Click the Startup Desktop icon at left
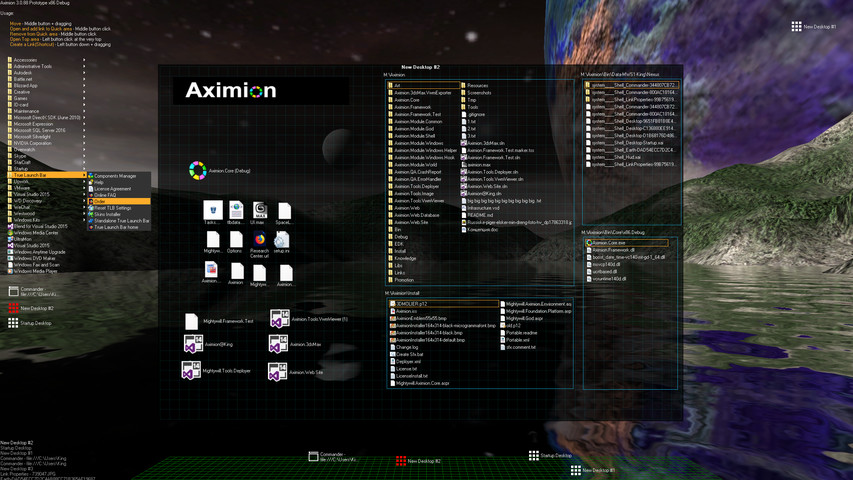Image resolution: width=853 pixels, height=480 pixels. [13, 323]
